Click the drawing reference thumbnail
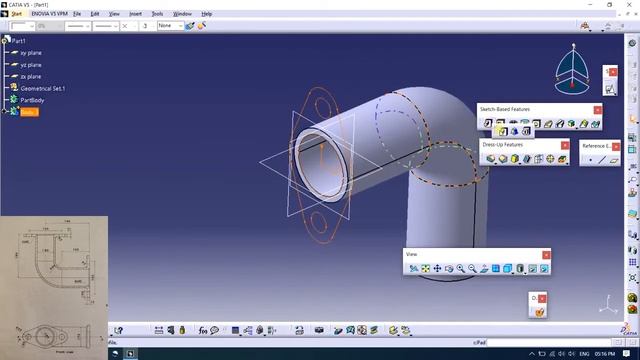Image resolution: width=640 pixels, height=360 pixels. pyautogui.click(x=54, y=288)
